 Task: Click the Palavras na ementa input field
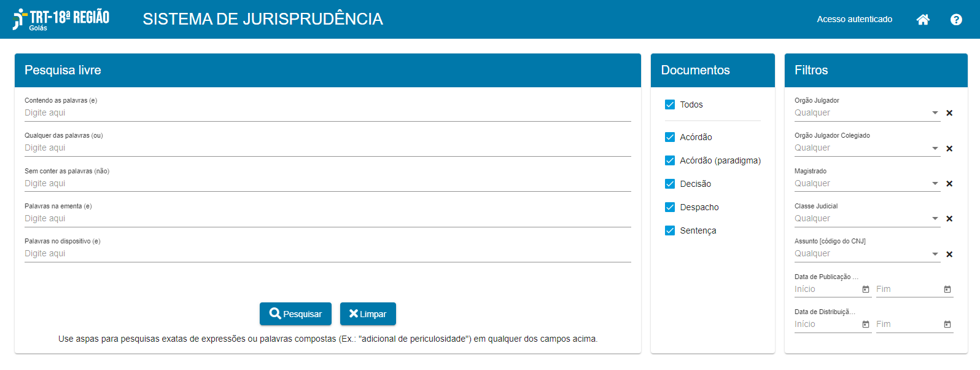327,219
